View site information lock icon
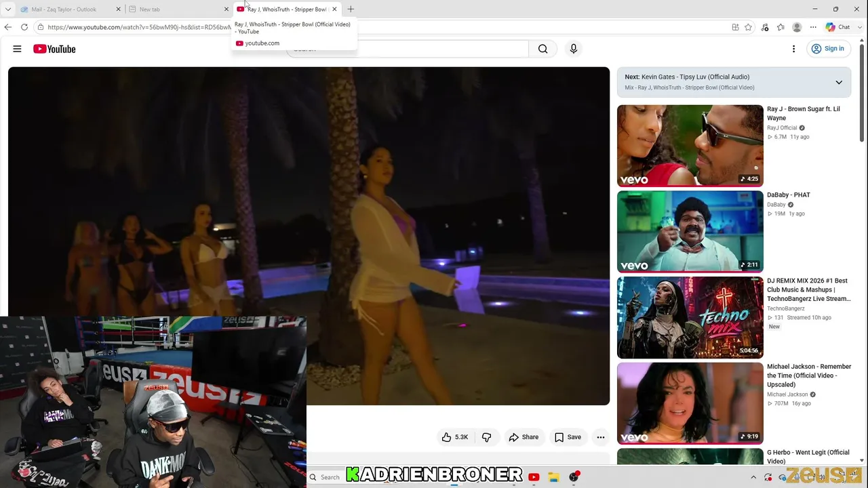Viewport: 868px width, 488px height. (x=41, y=27)
